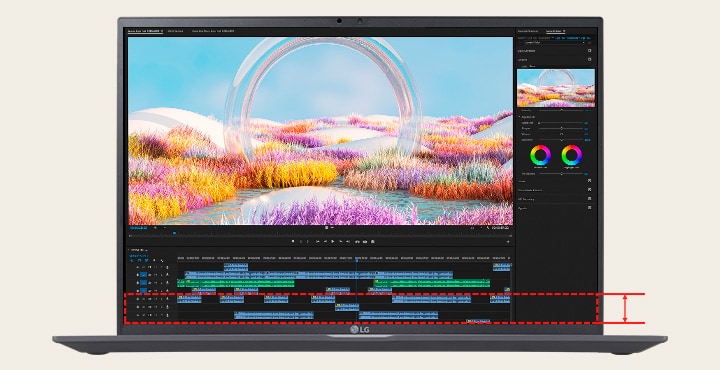
Task: Lock the top timeline track
Action: point(138,267)
